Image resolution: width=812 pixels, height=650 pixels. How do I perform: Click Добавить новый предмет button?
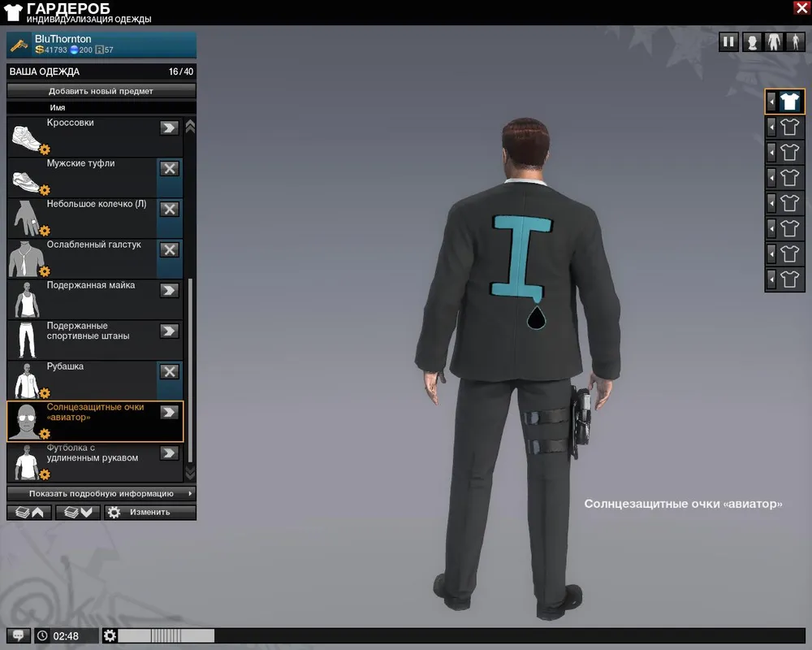point(101,91)
